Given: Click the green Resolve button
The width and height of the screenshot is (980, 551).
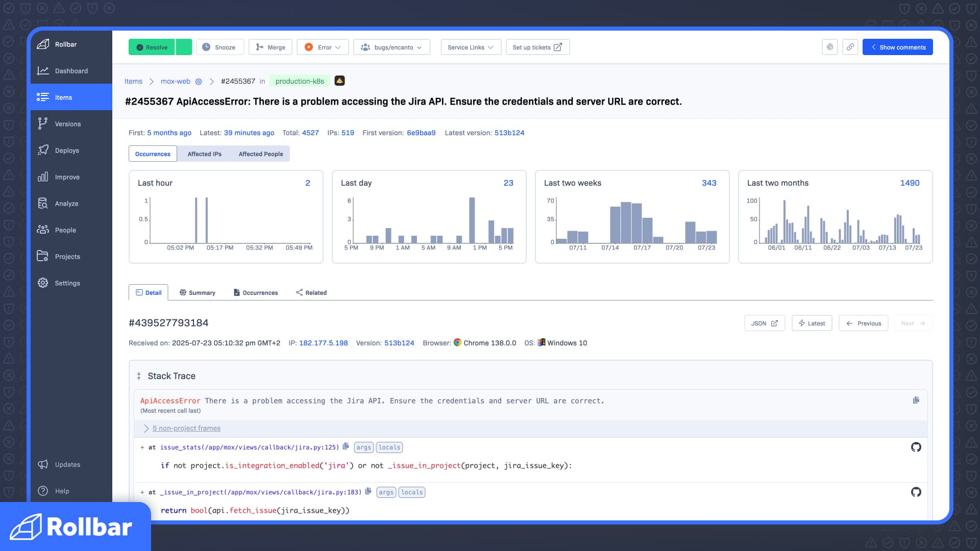Looking at the screenshot, I should click(x=152, y=47).
